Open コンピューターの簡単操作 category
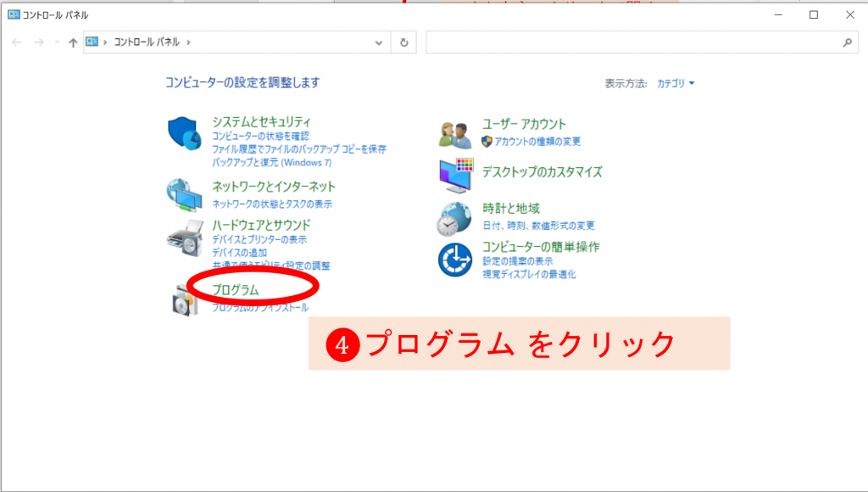The width and height of the screenshot is (868, 492). pos(540,247)
